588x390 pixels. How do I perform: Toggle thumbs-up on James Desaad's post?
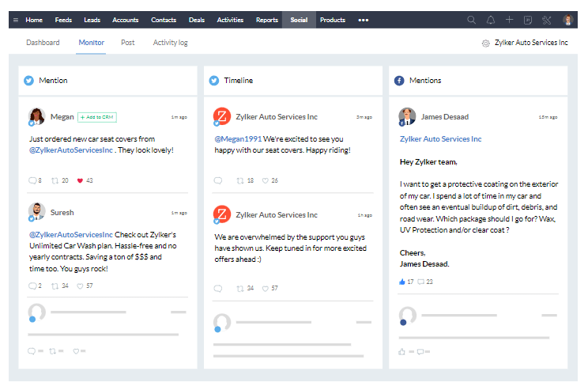[x=402, y=282]
